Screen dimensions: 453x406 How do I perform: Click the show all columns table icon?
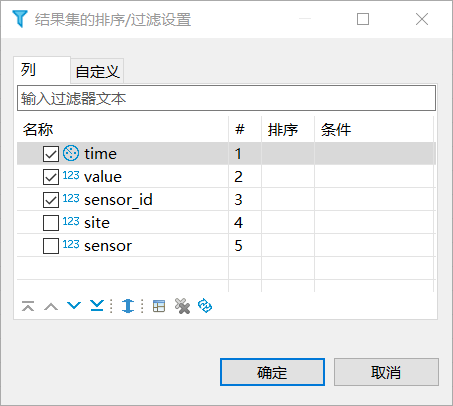159,306
